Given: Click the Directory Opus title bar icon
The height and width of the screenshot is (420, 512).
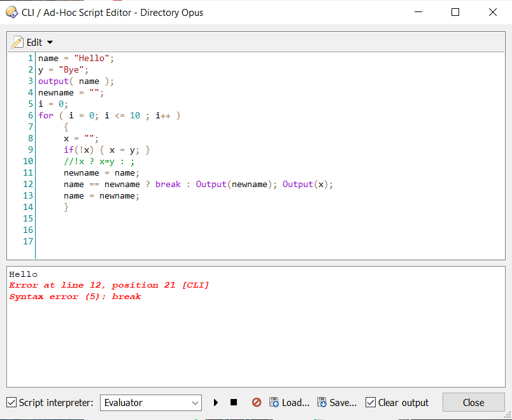Looking at the screenshot, I should coord(11,12).
